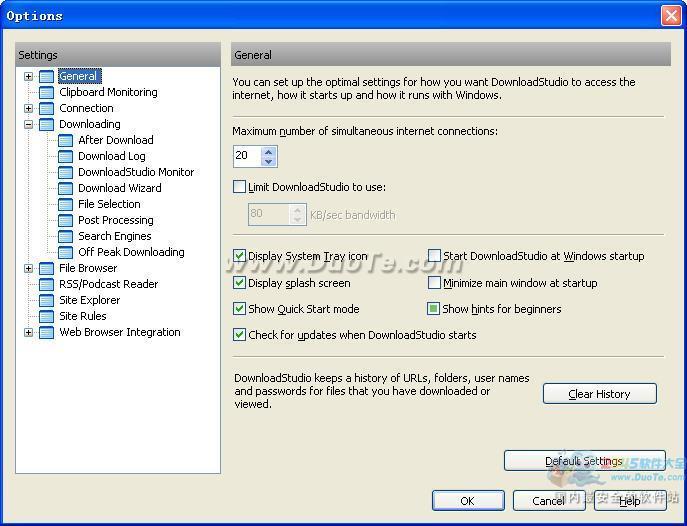Click the Search Engines page icon
Screen dimensions: 687x526
coord(66,237)
